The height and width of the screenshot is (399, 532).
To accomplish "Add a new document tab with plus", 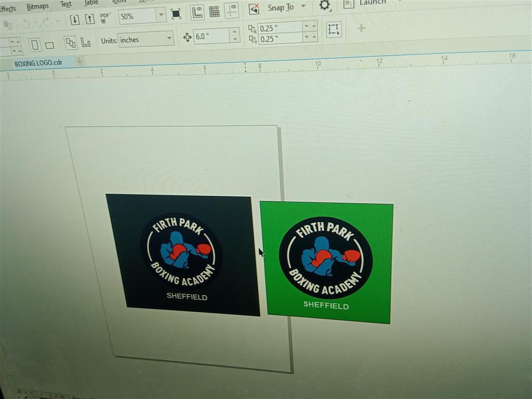I will [79, 61].
